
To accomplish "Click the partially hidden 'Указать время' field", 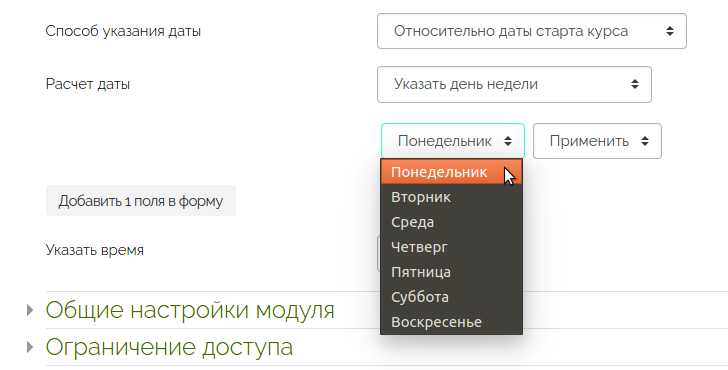I will (379, 253).
